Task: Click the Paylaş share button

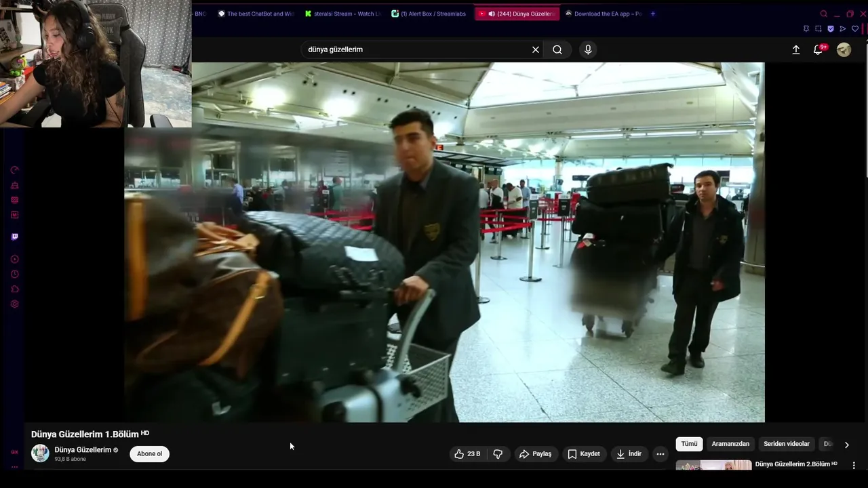Action: (536, 454)
